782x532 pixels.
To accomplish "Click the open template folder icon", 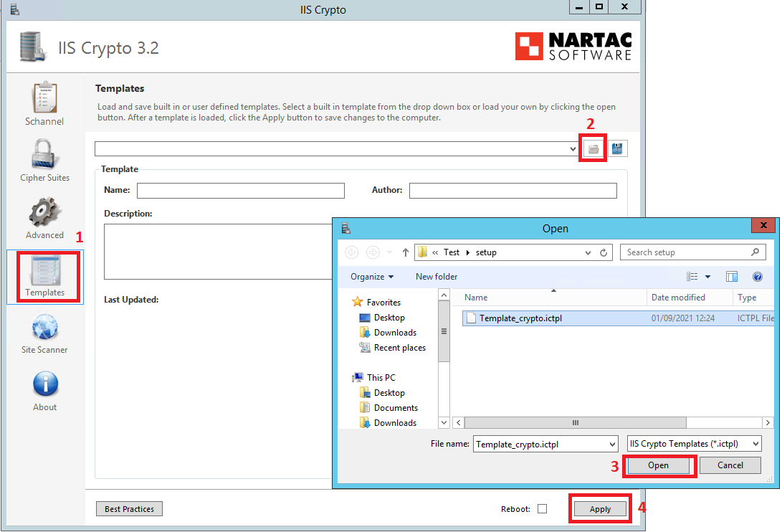I will tap(593, 148).
